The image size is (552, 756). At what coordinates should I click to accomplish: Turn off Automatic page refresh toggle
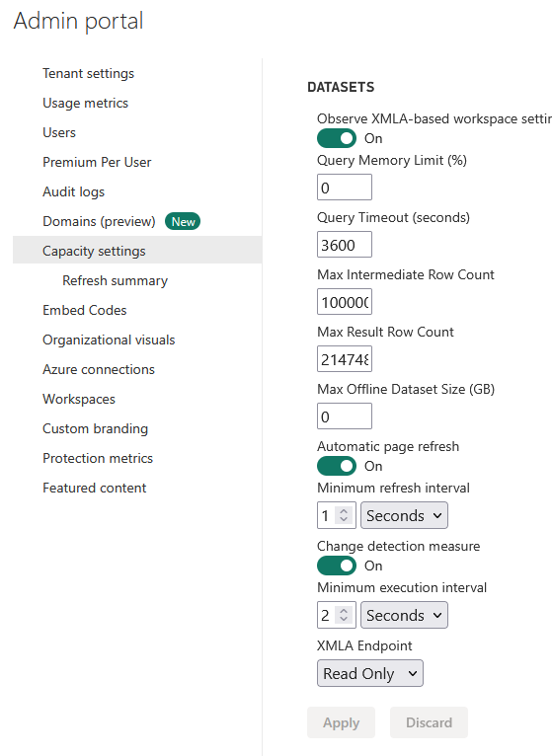tap(337, 466)
